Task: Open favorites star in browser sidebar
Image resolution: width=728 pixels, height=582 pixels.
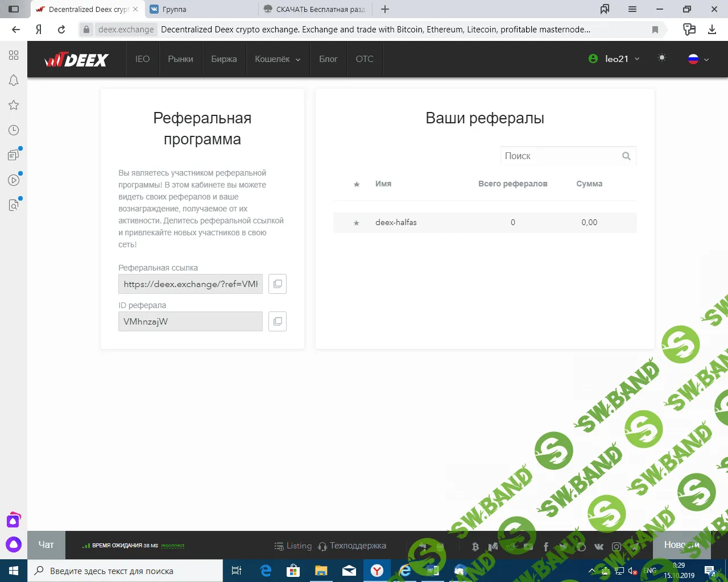Action: coord(14,105)
